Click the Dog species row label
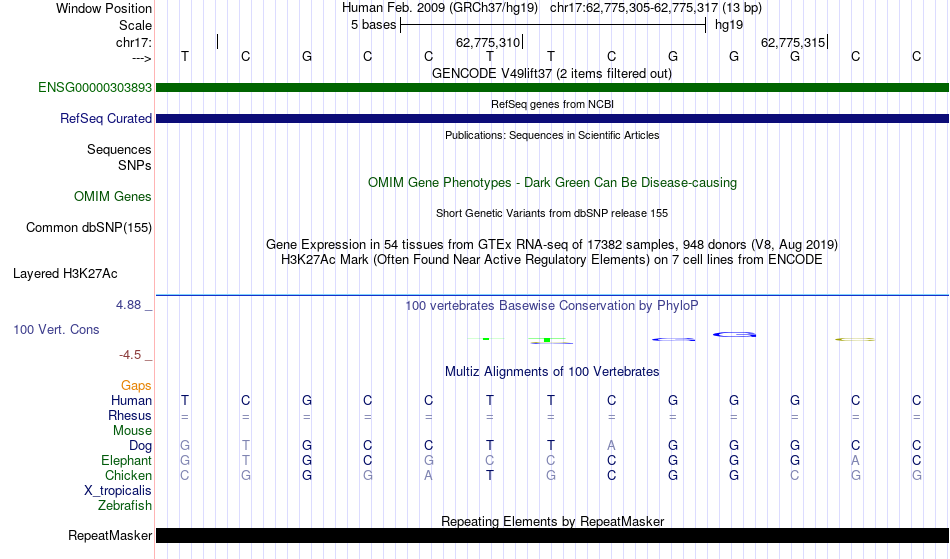 tap(140, 446)
